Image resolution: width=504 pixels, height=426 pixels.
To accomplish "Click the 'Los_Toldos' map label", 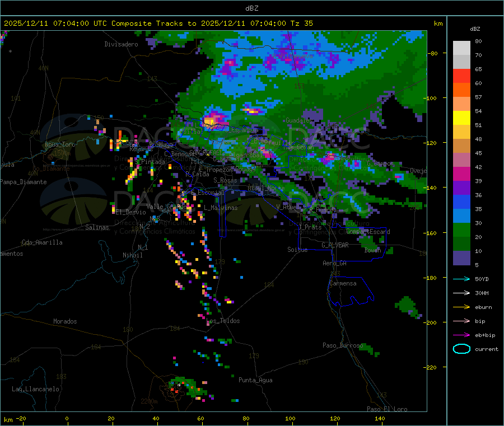I will point(223,321).
